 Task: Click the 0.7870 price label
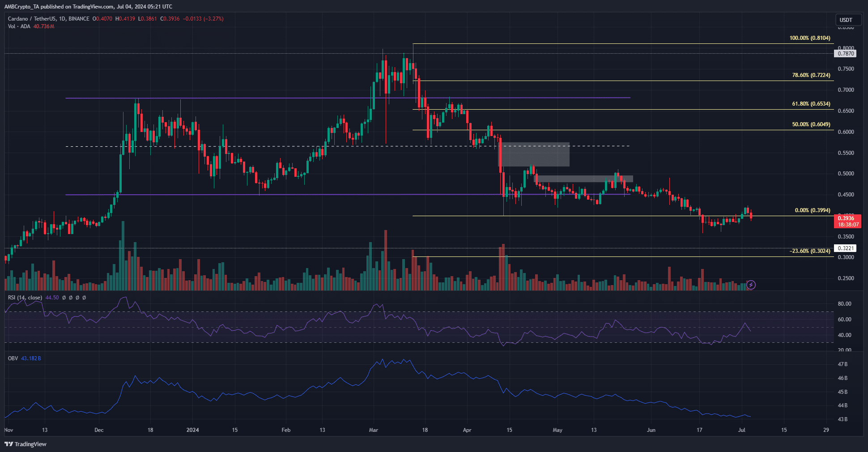pos(846,54)
